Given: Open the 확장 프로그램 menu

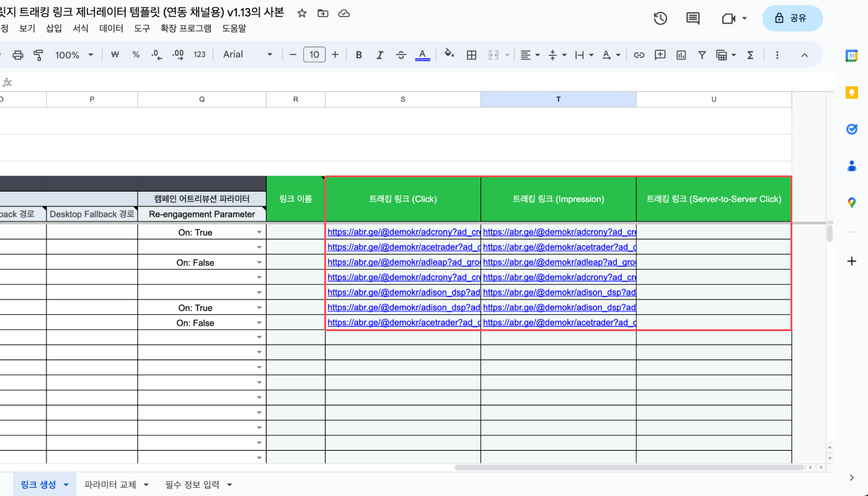Looking at the screenshot, I should pos(186,28).
